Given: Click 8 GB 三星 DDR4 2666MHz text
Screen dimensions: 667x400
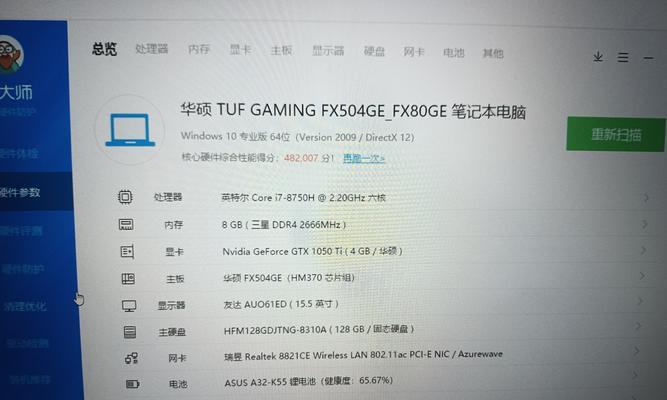Looking at the screenshot, I should pos(284,224).
